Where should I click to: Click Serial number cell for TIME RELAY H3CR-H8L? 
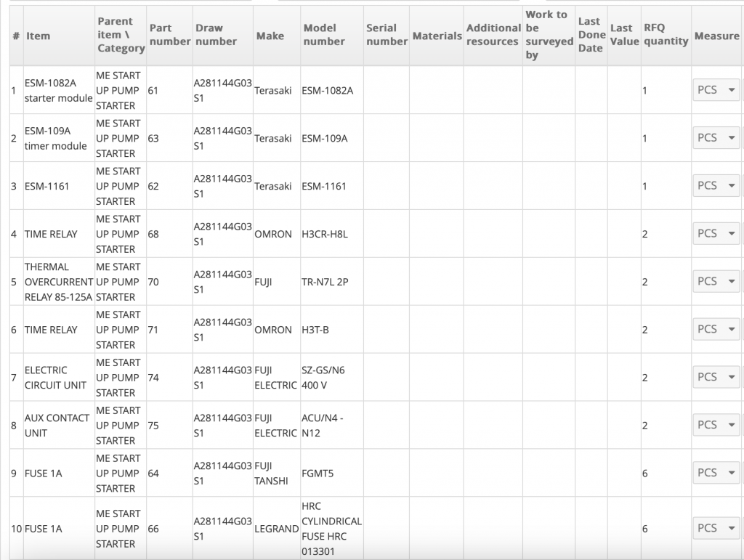click(x=386, y=234)
